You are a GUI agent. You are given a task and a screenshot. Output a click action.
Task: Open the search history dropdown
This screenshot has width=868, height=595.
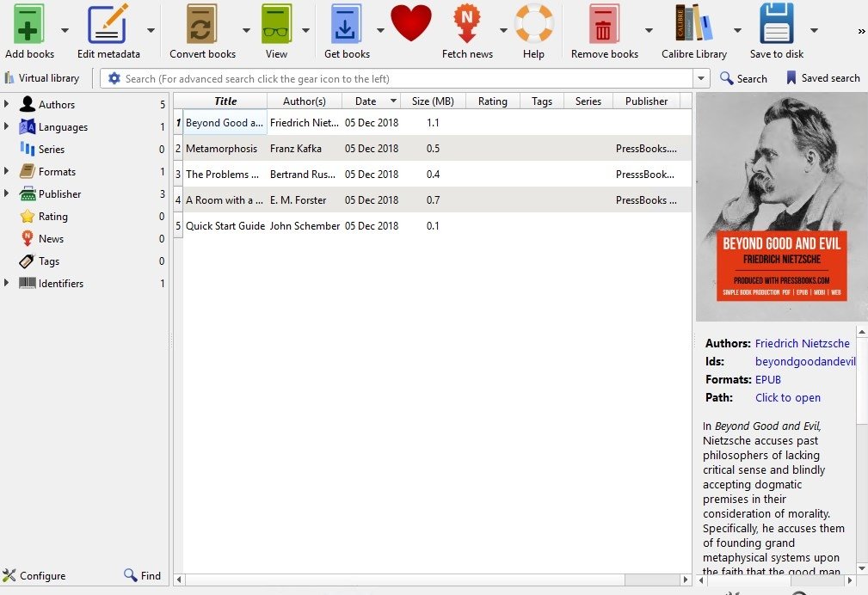(x=701, y=78)
